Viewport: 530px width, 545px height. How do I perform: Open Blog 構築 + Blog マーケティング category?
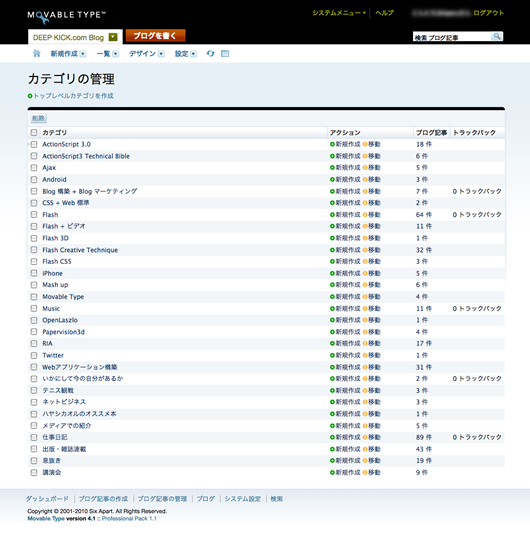click(90, 191)
